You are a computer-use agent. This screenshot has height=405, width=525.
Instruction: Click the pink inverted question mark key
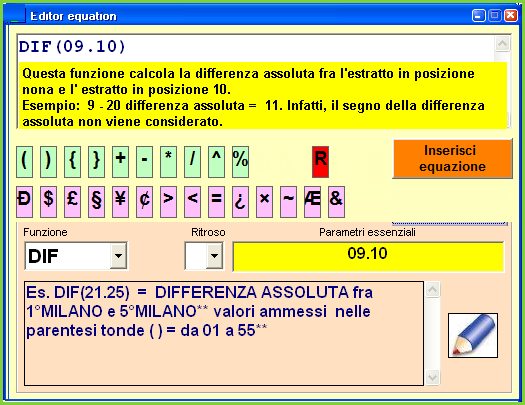(240, 202)
